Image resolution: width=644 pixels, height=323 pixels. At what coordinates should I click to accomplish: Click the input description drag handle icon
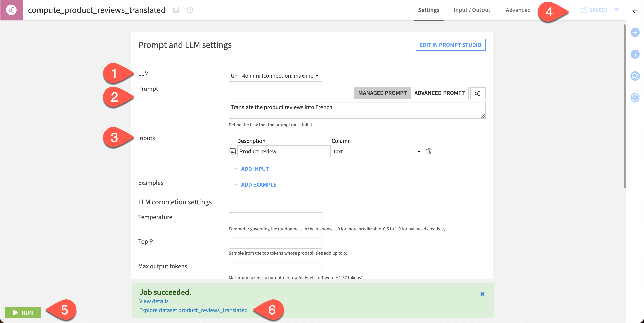232,151
